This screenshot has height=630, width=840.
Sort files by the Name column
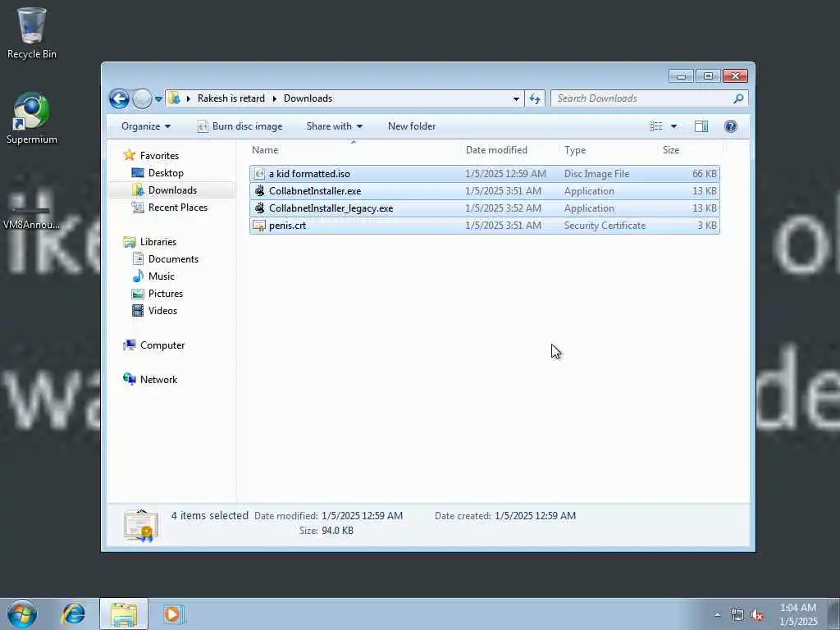pos(354,150)
